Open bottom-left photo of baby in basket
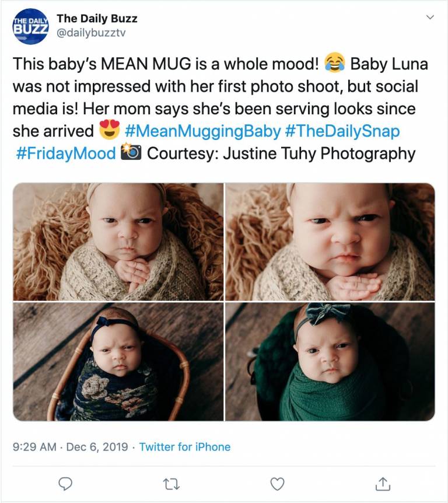The width and height of the screenshot is (448, 503). pos(118,361)
